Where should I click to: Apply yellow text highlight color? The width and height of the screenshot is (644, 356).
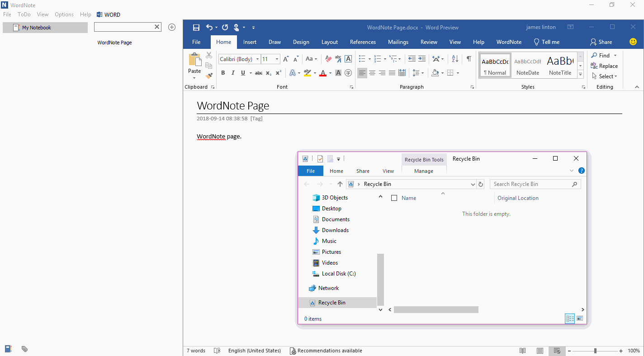[x=308, y=73]
